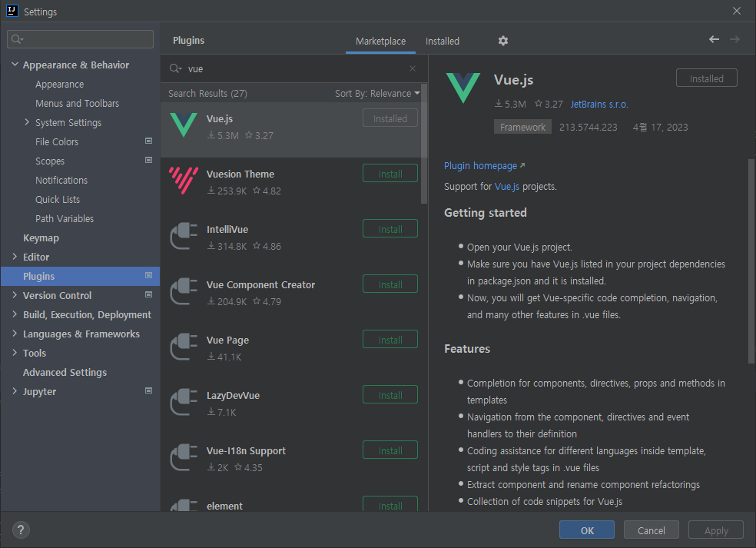
Task: Click the project-level icon beside File Colors
Action: (148, 141)
